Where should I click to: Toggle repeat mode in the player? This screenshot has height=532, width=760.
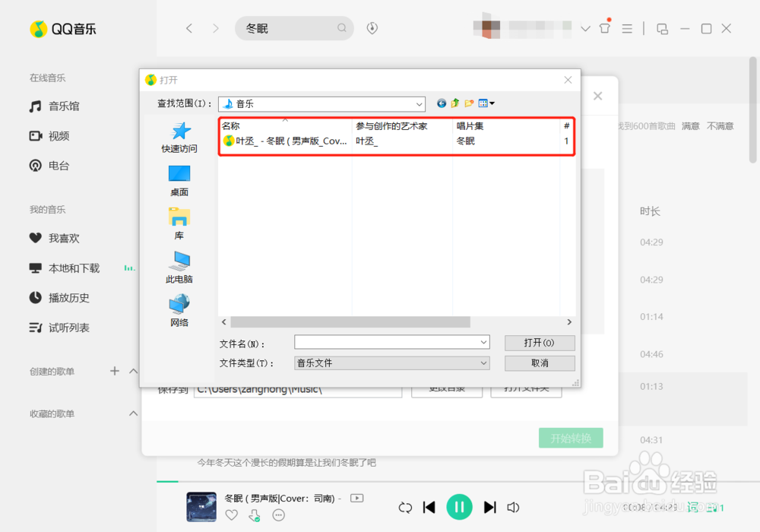click(405, 507)
